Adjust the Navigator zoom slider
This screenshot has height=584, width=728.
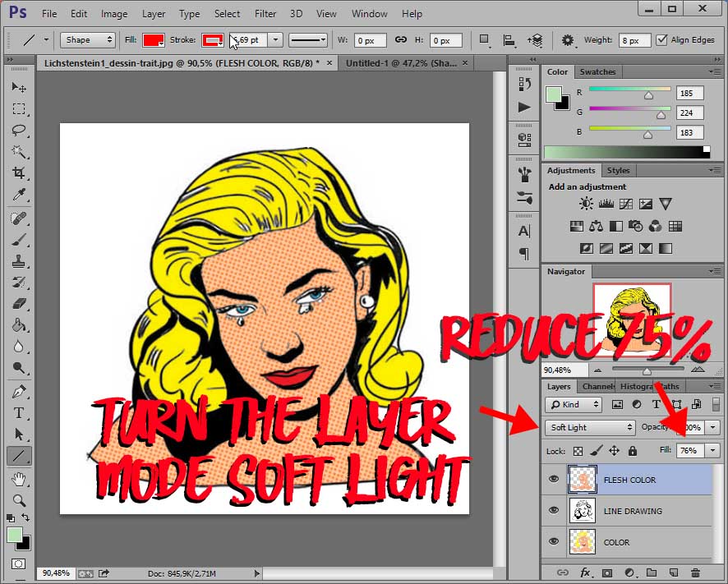(647, 370)
